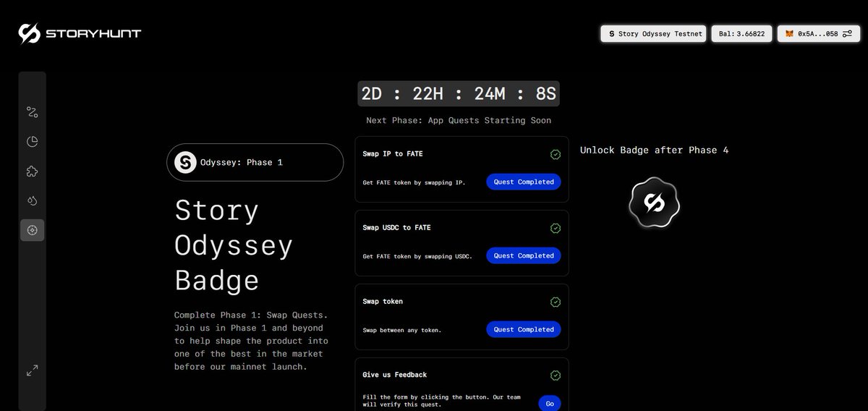Click the balance 3.66822 indicator
The image size is (868, 411).
coord(741,33)
